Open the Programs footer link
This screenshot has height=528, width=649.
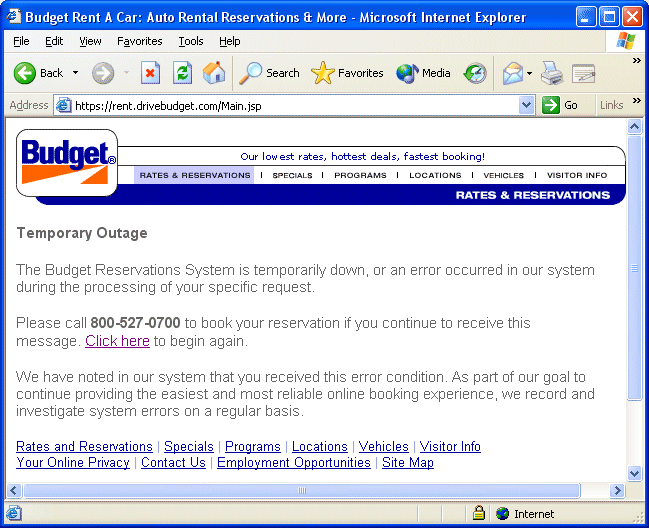pos(253,446)
